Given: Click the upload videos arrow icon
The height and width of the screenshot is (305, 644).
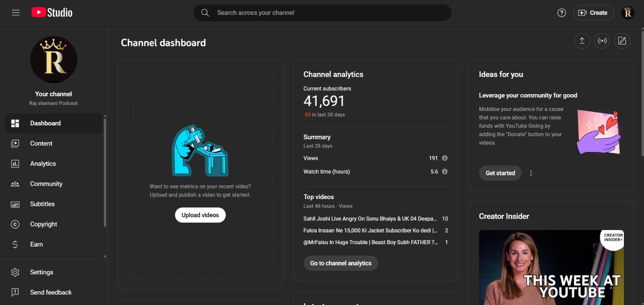Looking at the screenshot, I should [x=582, y=41].
